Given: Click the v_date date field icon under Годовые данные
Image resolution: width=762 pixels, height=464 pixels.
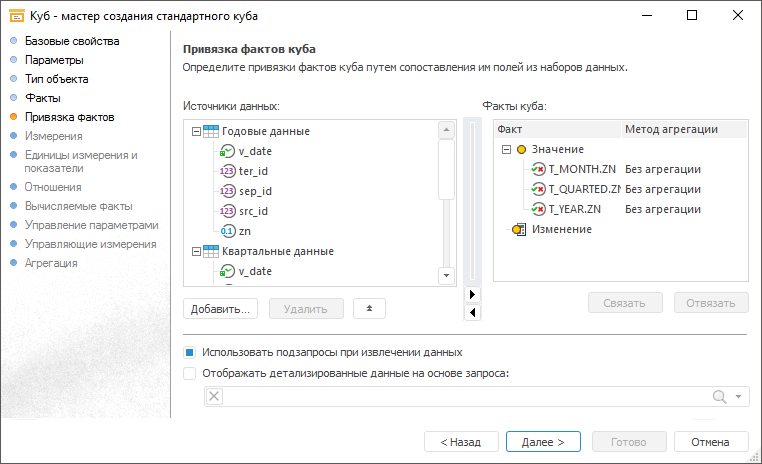Looking at the screenshot, I should coord(227,151).
